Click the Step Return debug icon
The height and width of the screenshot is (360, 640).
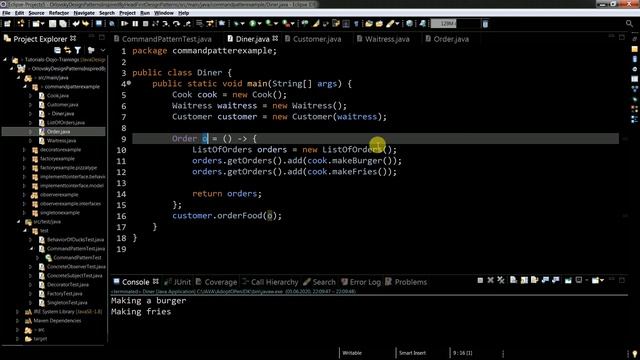187,24
